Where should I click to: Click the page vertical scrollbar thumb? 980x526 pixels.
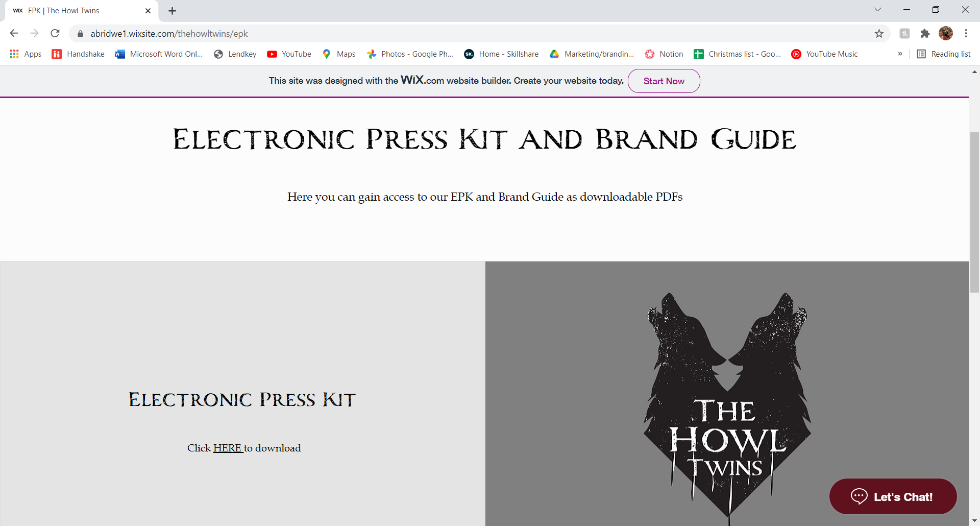(x=974, y=212)
